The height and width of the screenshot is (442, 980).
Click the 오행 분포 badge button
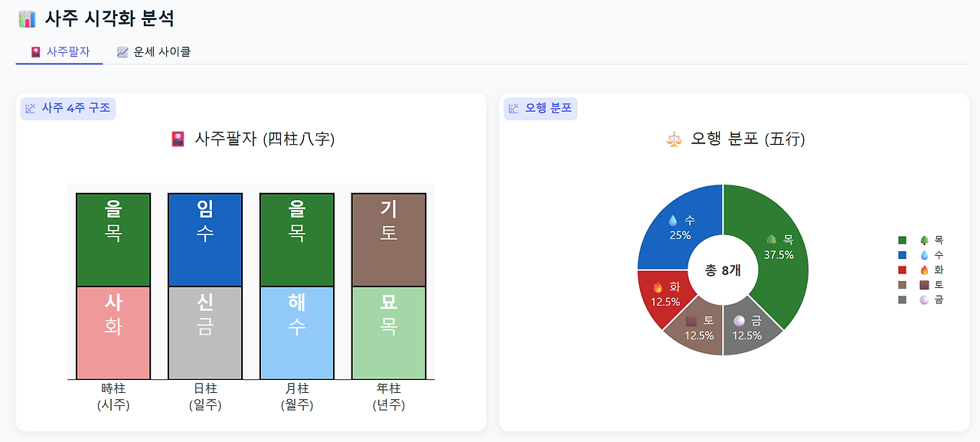coord(541,108)
